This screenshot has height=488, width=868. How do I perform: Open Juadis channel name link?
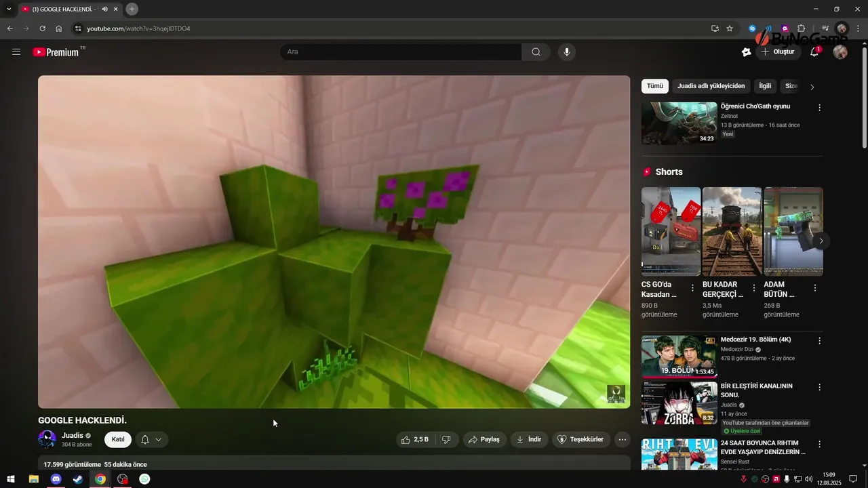pos(73,435)
